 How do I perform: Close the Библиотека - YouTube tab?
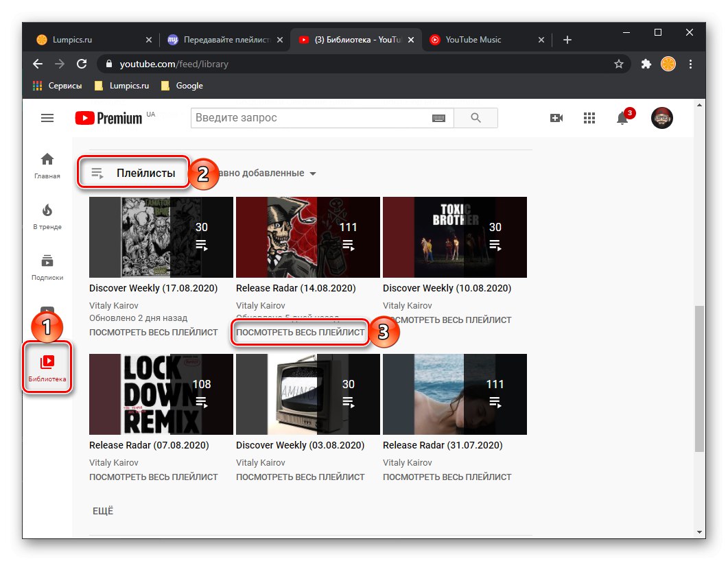tap(410, 40)
